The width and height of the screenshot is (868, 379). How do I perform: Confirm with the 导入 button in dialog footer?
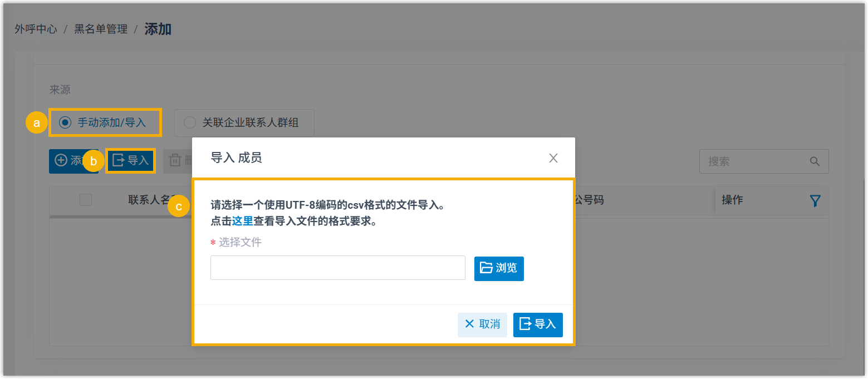click(537, 324)
